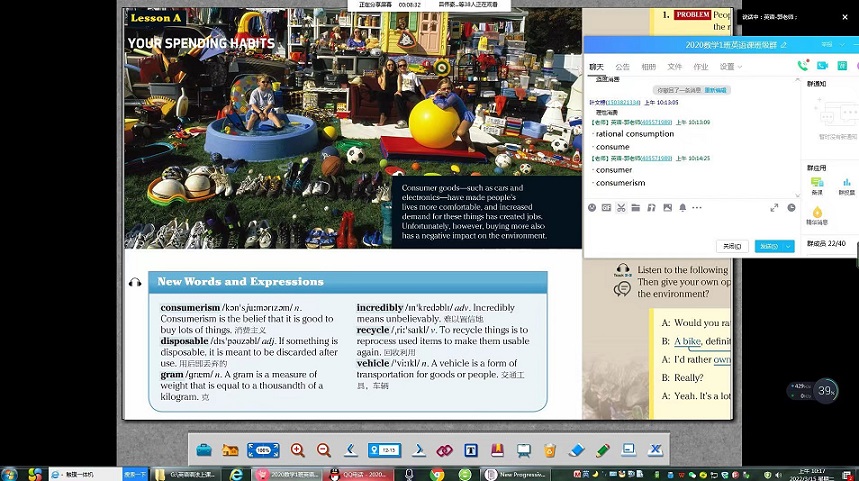Switch to the QQ电话 taskbar window
The width and height of the screenshot is (859, 481).
click(x=360, y=474)
